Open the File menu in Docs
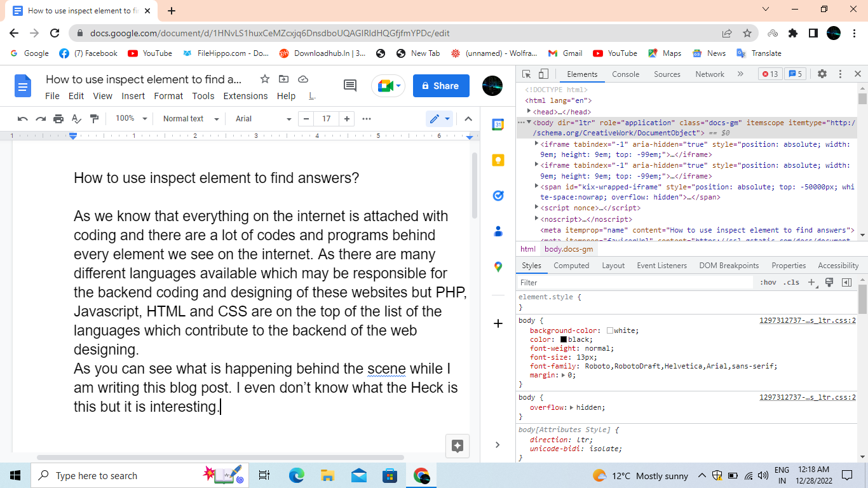The height and width of the screenshot is (488, 868). [52, 96]
